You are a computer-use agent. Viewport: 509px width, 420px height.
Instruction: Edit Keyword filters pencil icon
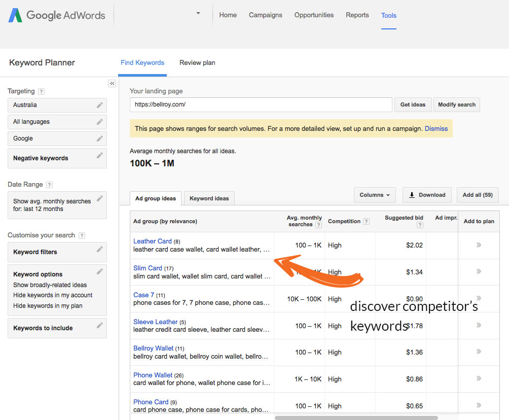tap(100, 249)
